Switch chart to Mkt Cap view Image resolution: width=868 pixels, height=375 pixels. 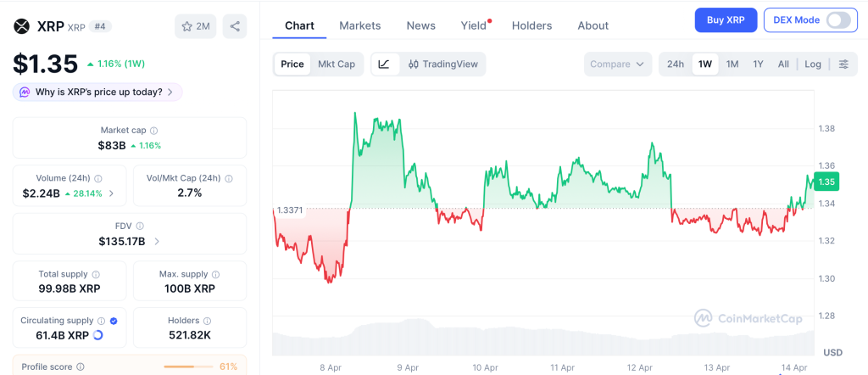tap(337, 64)
